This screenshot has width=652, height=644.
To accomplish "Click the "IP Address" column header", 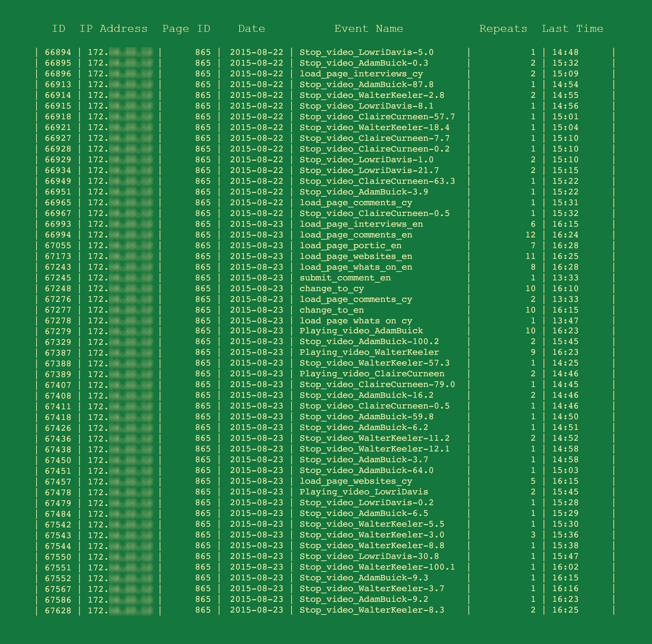I will point(113,29).
